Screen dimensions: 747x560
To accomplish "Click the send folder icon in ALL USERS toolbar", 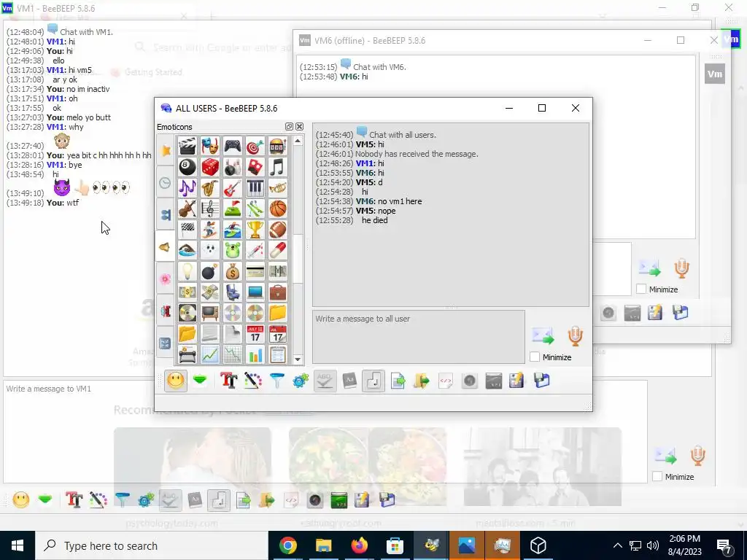I will point(422,381).
